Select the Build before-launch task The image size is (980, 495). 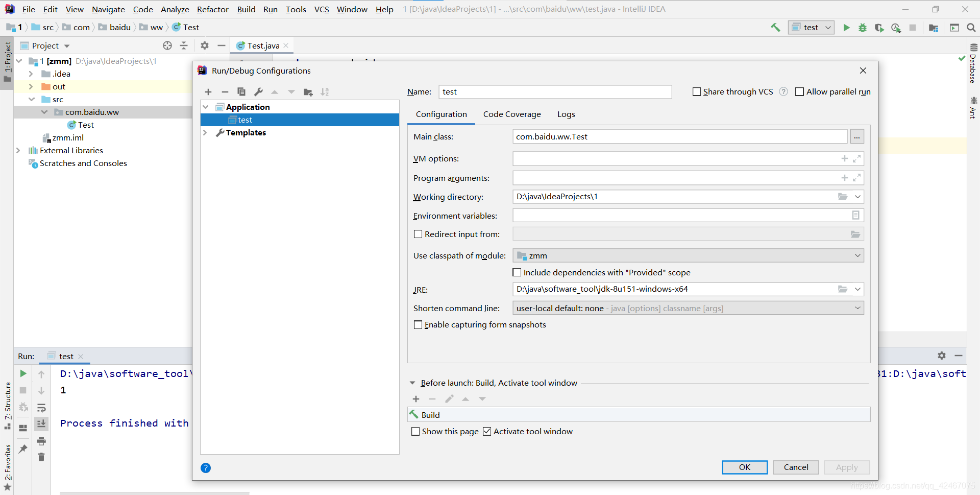pyautogui.click(x=639, y=415)
